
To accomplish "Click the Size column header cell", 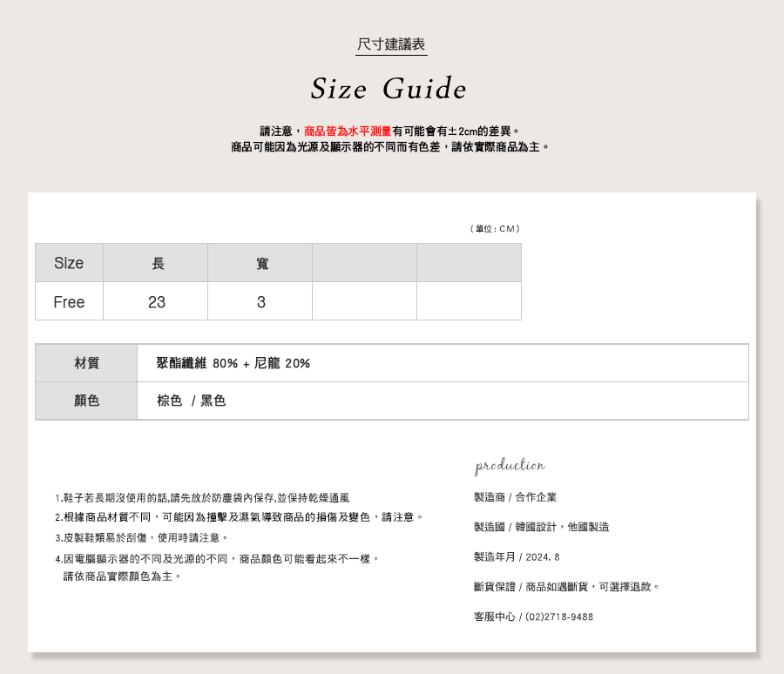I will 69,263.
